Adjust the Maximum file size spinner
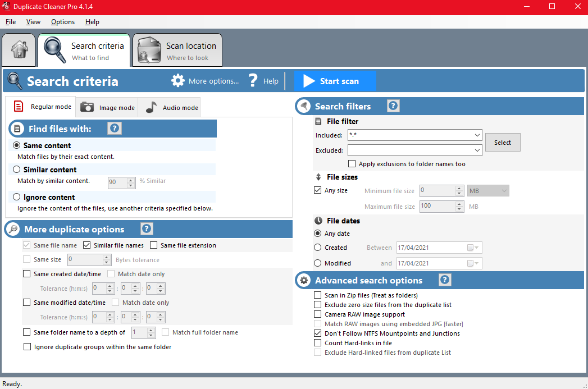 pos(459,207)
